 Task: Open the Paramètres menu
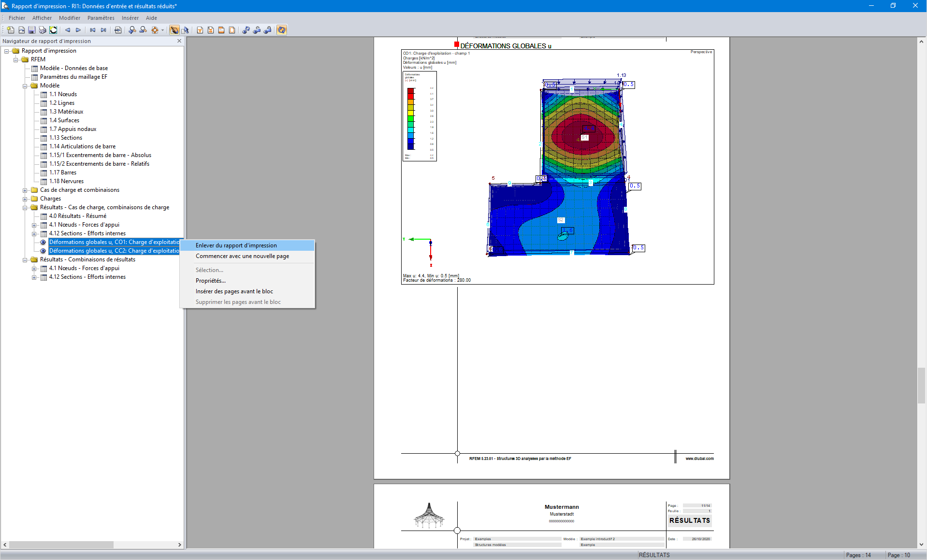point(101,18)
